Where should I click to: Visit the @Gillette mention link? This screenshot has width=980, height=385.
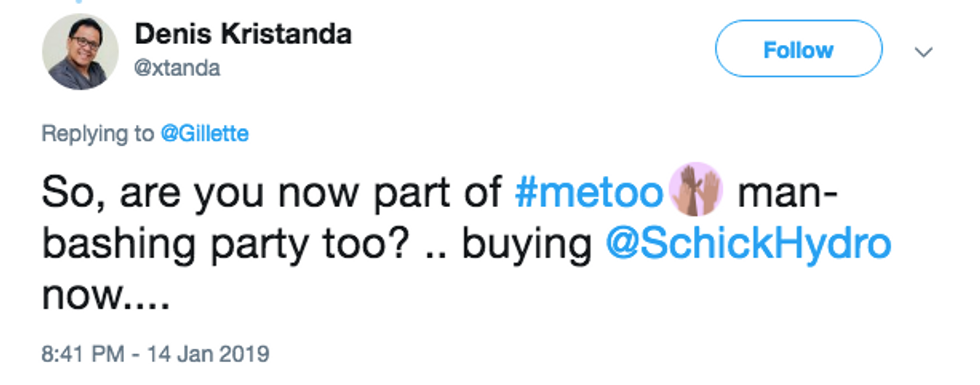[204, 134]
